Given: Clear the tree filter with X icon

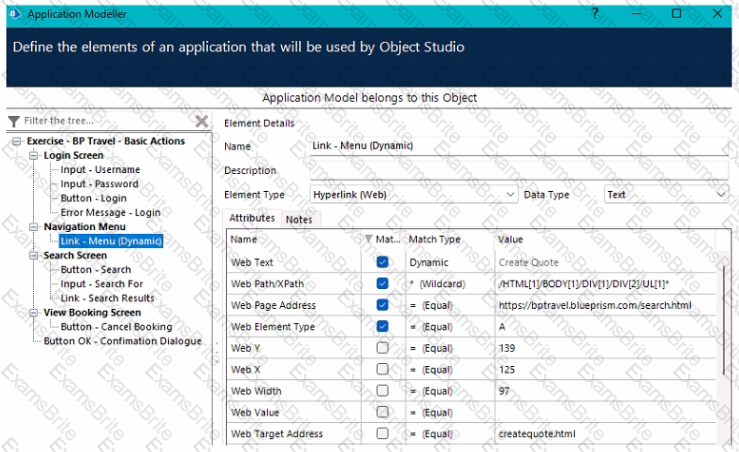Looking at the screenshot, I should point(201,121).
